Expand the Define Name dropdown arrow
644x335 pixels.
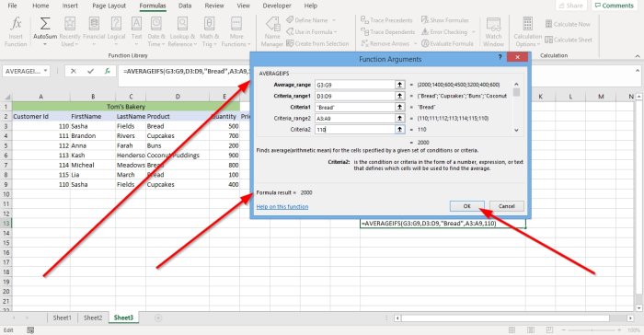(333, 20)
